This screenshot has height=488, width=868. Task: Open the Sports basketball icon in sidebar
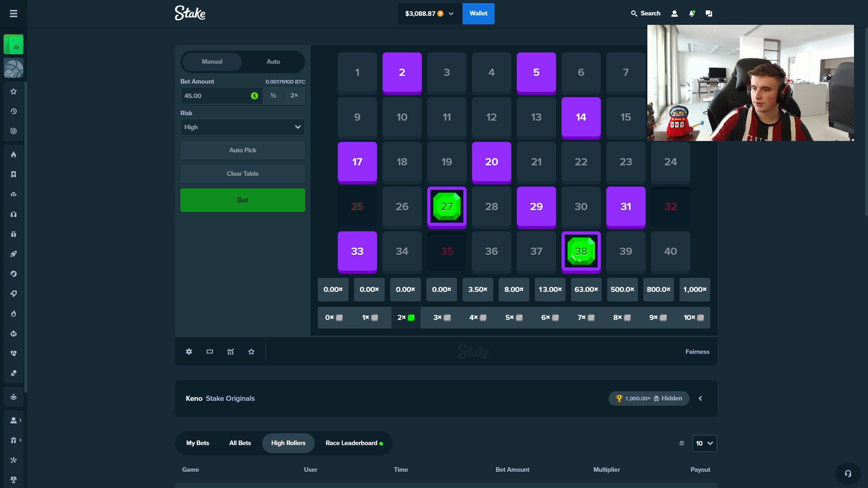tap(14, 68)
